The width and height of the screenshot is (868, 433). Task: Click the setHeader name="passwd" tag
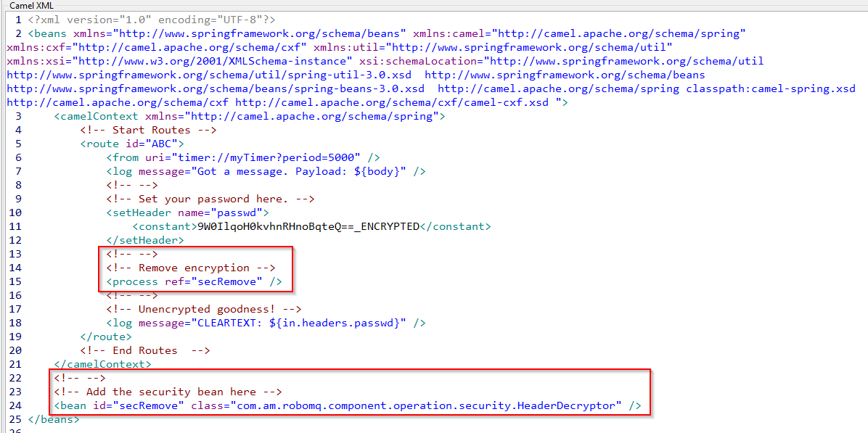pos(187,213)
